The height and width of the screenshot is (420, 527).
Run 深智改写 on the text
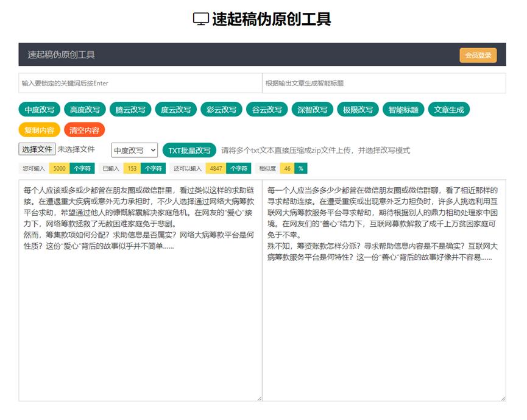pyautogui.click(x=312, y=110)
